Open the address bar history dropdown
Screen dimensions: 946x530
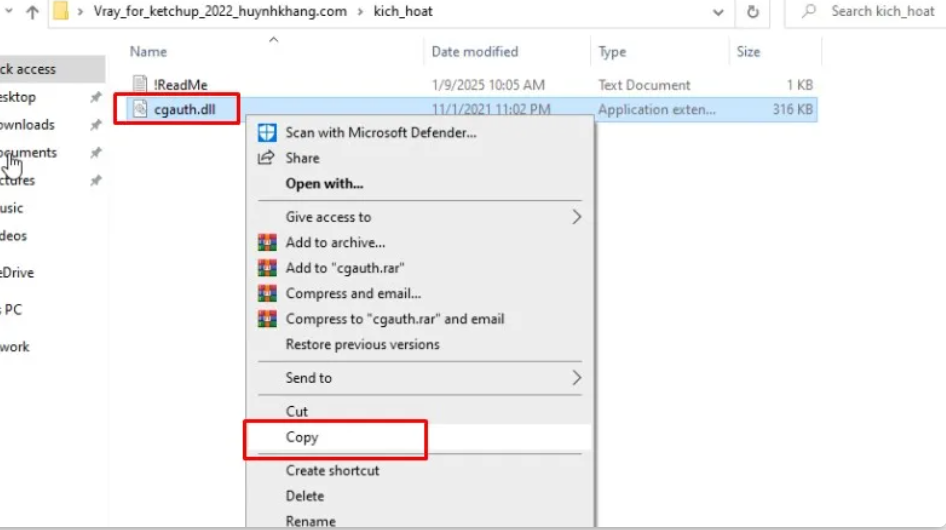(718, 12)
